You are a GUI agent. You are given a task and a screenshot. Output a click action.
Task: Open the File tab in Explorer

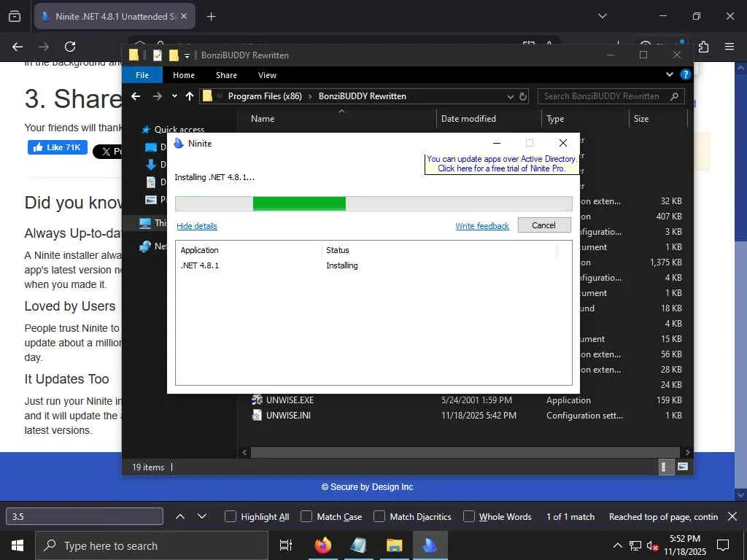tap(142, 75)
